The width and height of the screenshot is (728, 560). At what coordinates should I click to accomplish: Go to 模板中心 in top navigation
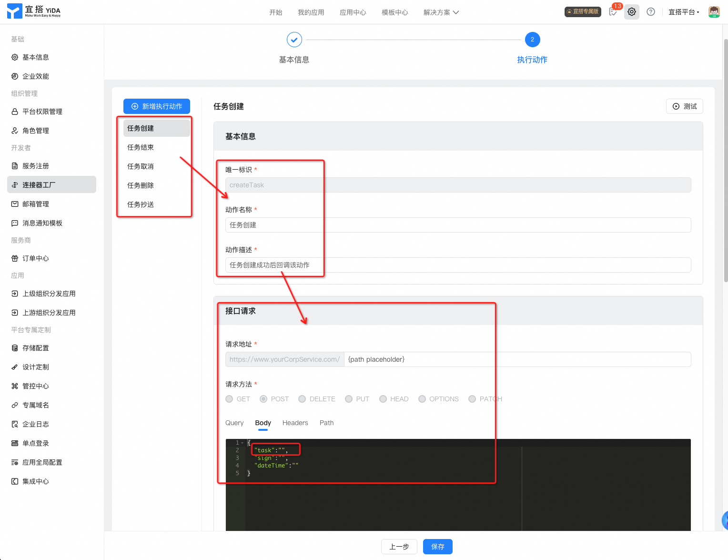pyautogui.click(x=395, y=12)
